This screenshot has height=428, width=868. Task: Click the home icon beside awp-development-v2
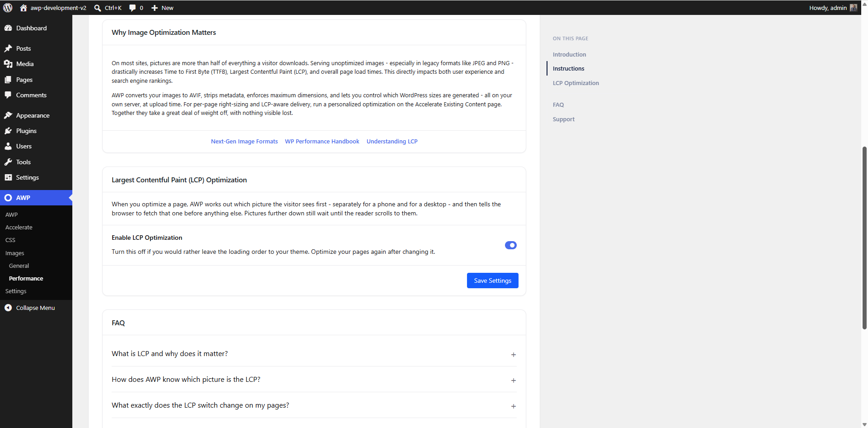[24, 8]
